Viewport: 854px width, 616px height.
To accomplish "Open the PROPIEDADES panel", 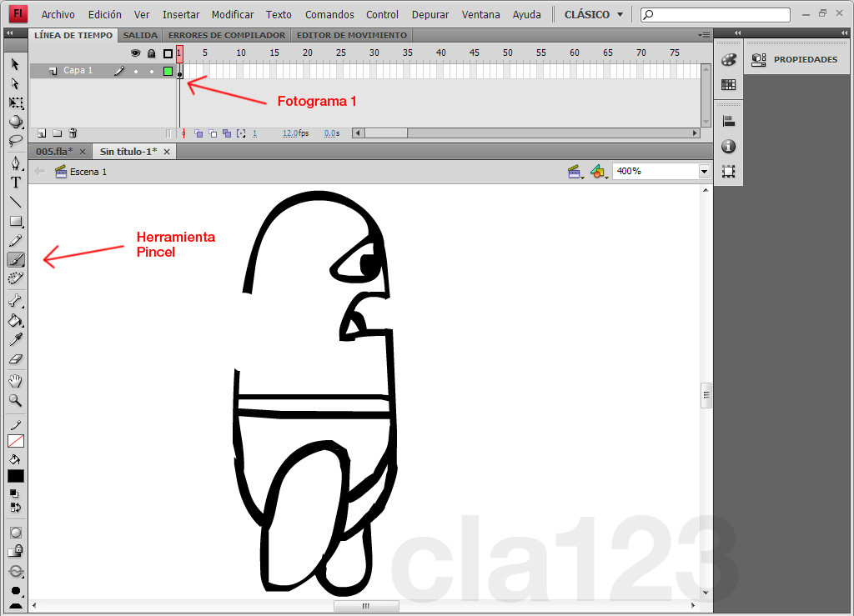I will click(795, 59).
